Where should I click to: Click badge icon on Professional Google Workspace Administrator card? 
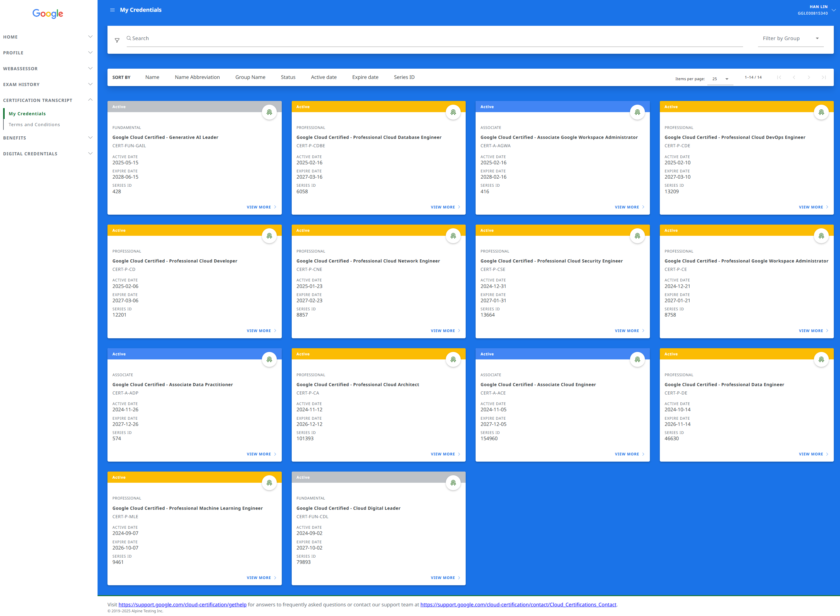point(821,236)
